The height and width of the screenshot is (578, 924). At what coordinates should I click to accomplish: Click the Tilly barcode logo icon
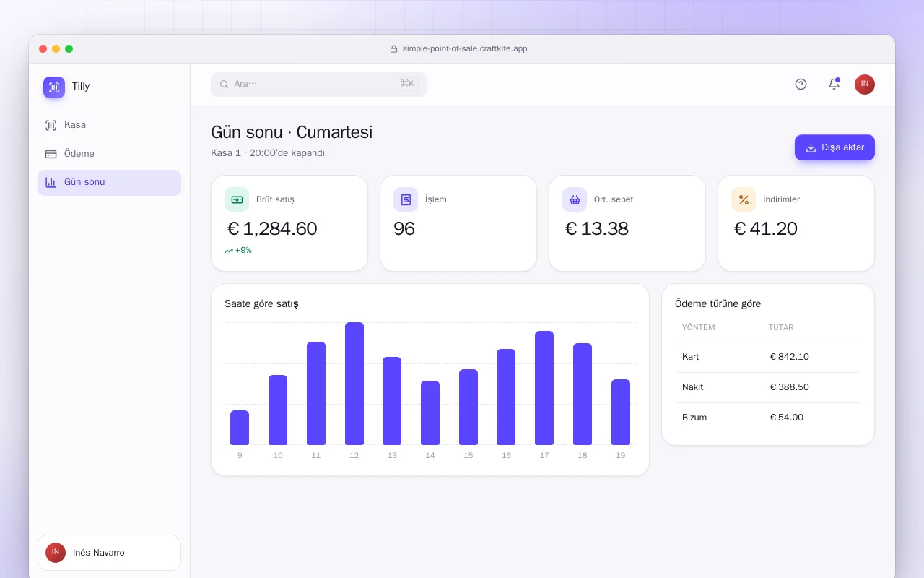(x=54, y=87)
